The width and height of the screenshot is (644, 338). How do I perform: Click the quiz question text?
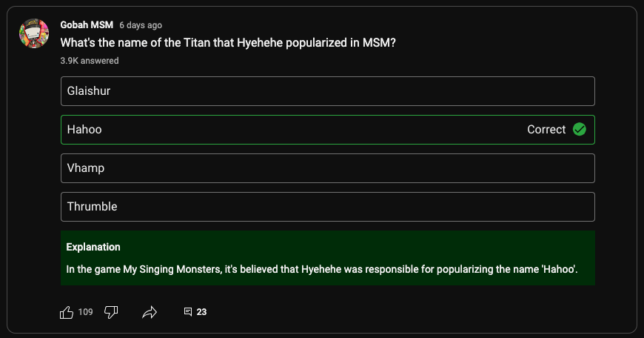(x=228, y=43)
